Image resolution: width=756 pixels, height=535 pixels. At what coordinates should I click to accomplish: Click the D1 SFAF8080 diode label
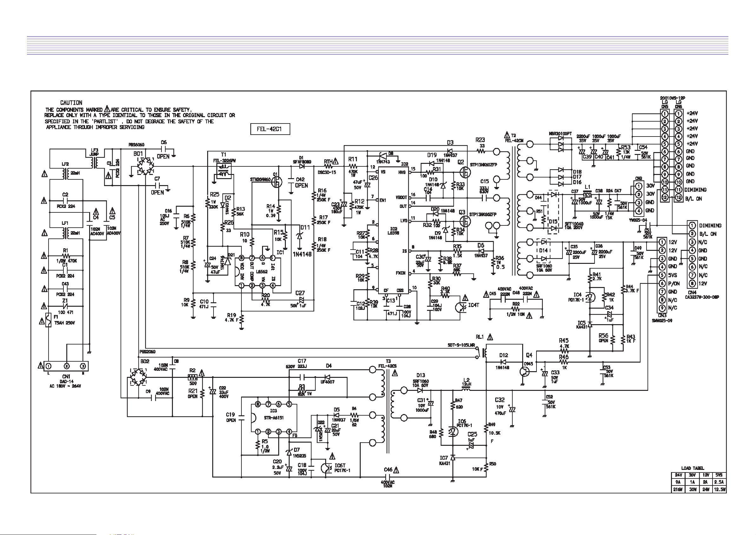(302, 160)
